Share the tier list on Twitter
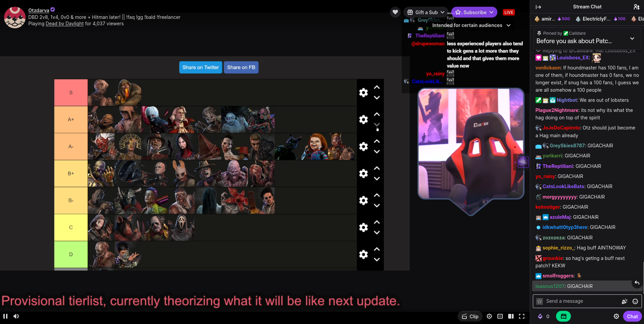 [x=201, y=67]
